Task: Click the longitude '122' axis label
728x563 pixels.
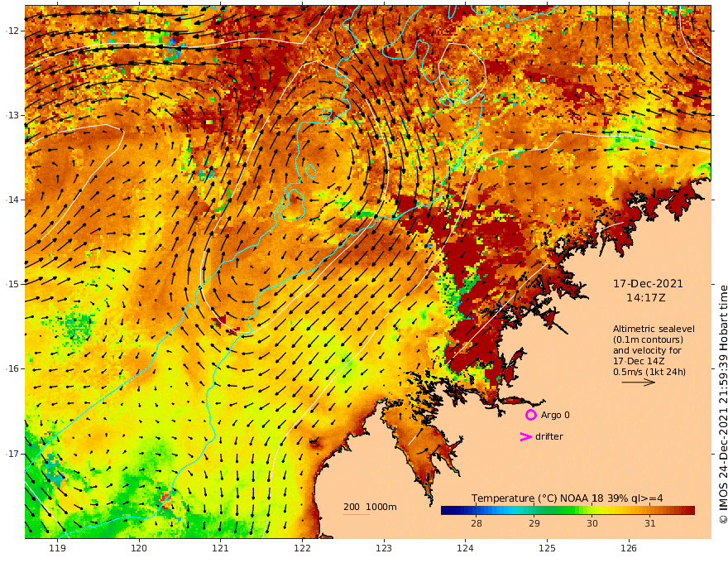Action: coord(302,548)
